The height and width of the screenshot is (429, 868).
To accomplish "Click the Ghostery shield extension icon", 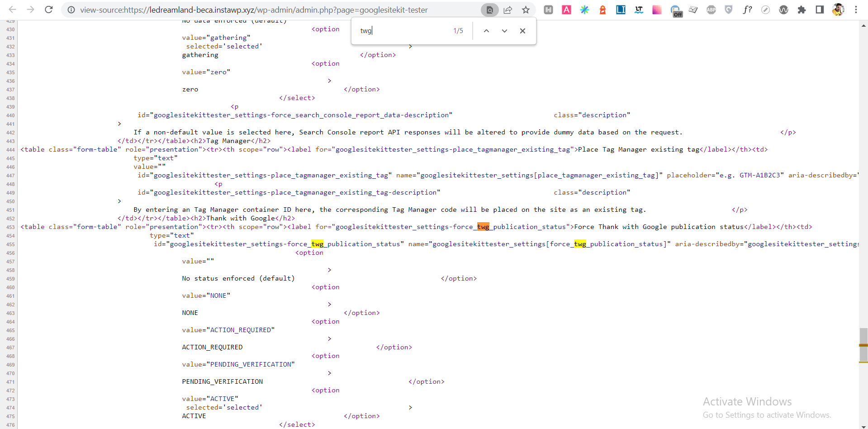I will point(729,10).
